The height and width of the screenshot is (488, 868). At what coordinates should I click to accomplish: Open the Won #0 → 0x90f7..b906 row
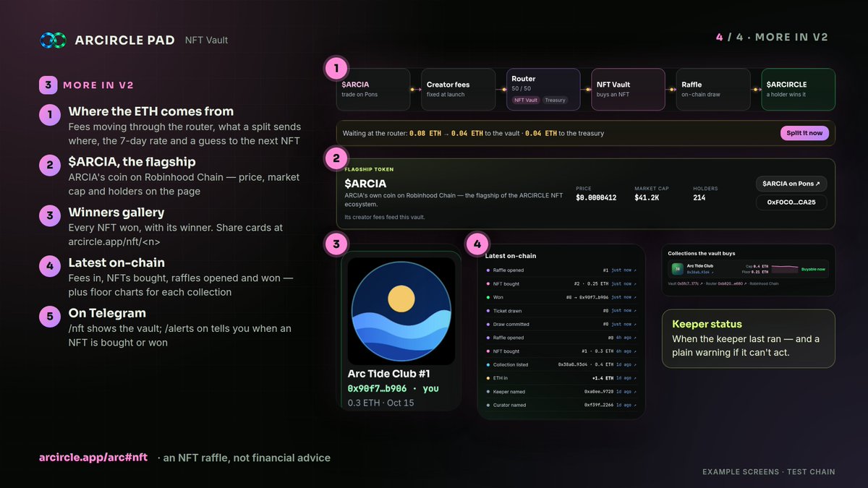(x=561, y=297)
